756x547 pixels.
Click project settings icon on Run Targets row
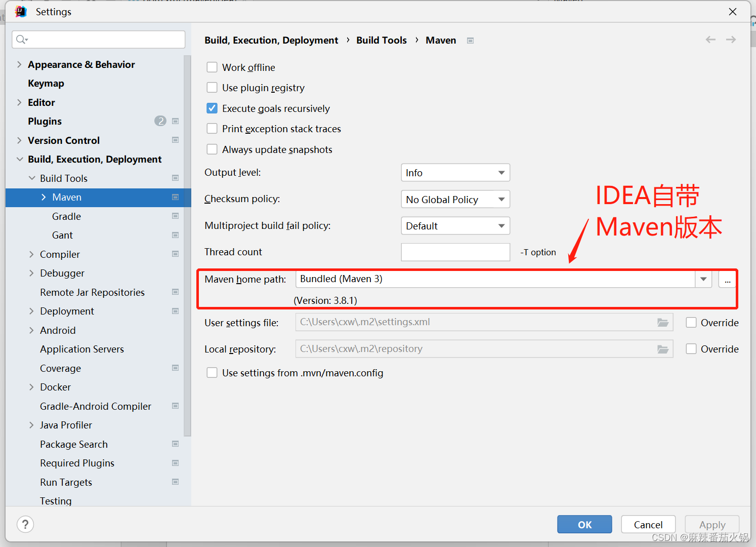pos(176,482)
